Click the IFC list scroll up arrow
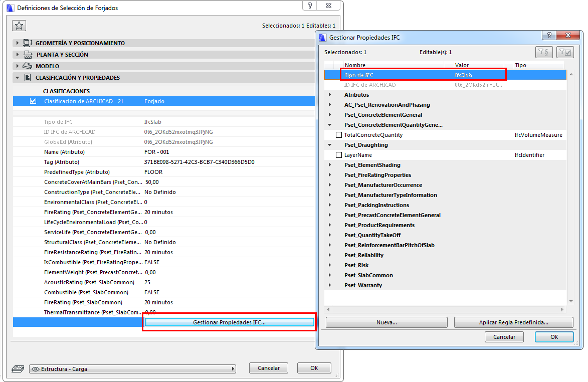 (x=571, y=74)
